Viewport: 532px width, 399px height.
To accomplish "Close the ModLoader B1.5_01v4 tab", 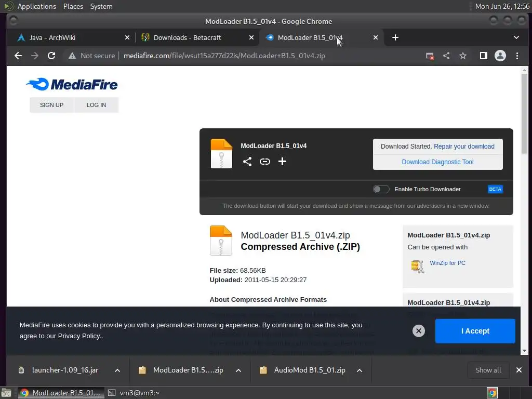I will click(376, 37).
